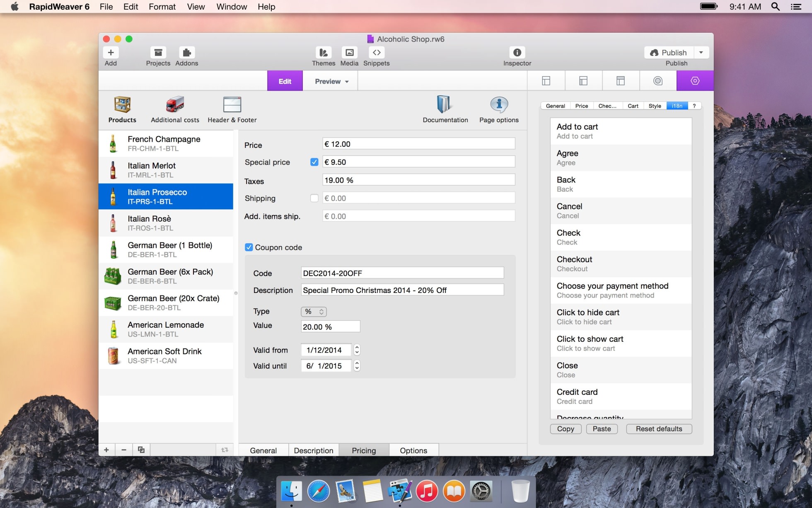Select the circular inspector tab icon
The width and height of the screenshot is (812, 508).
658,81
